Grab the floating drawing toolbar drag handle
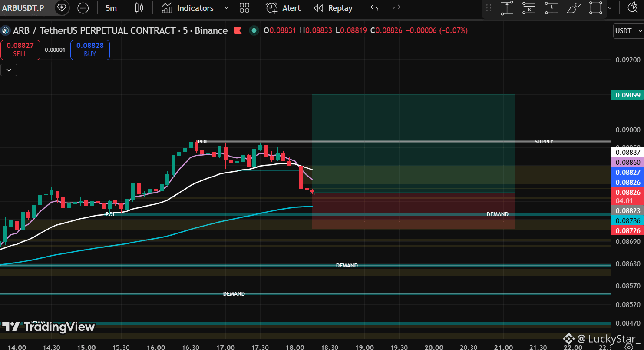 click(x=489, y=8)
